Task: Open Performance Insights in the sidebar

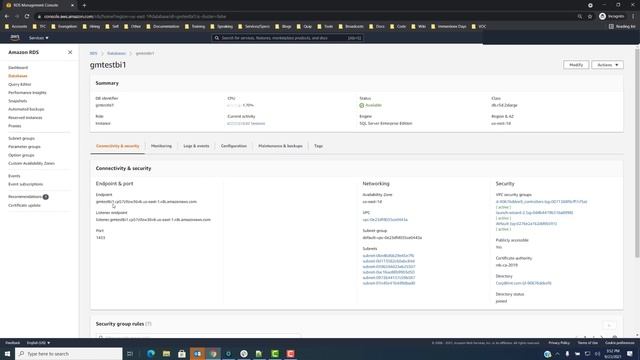Action: tap(27, 93)
